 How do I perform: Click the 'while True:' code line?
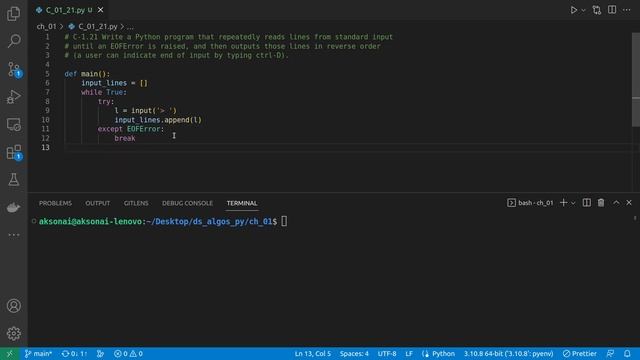click(104, 92)
